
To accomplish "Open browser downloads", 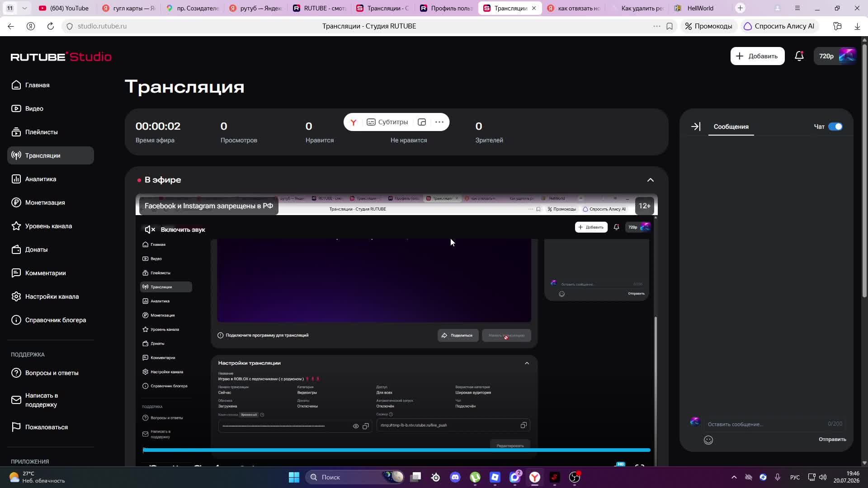I will pos(857,26).
